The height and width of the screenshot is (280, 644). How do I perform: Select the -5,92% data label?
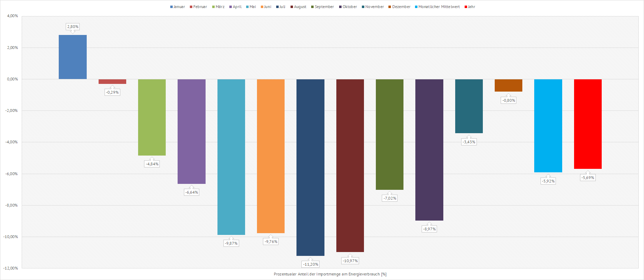click(548, 181)
